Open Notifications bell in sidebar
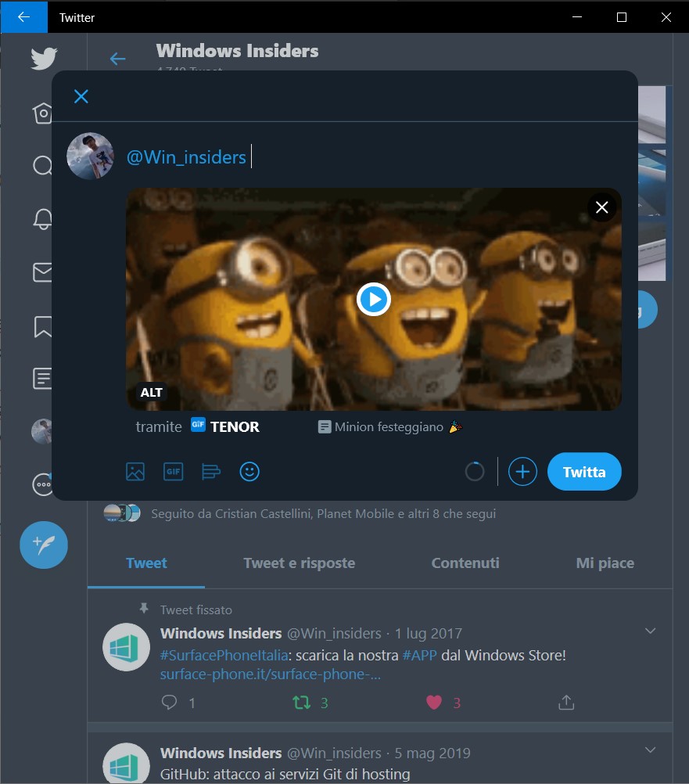The height and width of the screenshot is (784, 689). (x=42, y=219)
